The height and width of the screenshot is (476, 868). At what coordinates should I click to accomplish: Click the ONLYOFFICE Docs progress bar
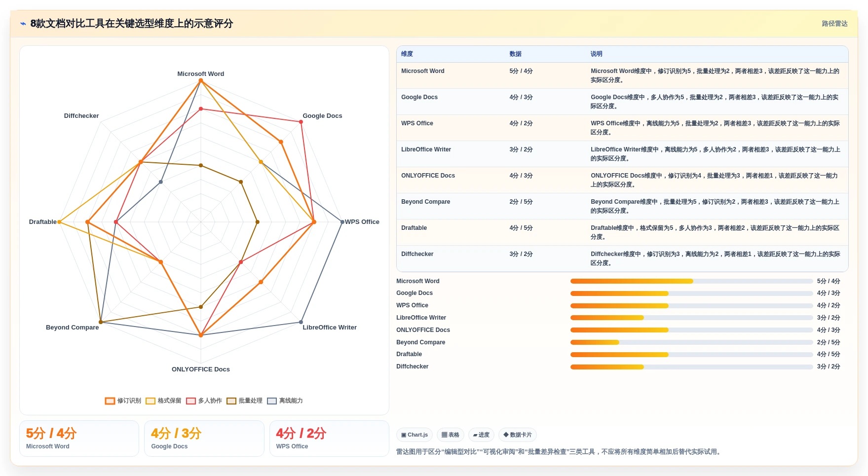[691, 330]
